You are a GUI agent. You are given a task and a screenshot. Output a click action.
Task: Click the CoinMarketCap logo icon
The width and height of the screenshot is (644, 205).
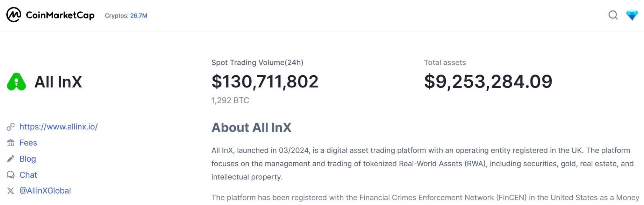point(13,15)
